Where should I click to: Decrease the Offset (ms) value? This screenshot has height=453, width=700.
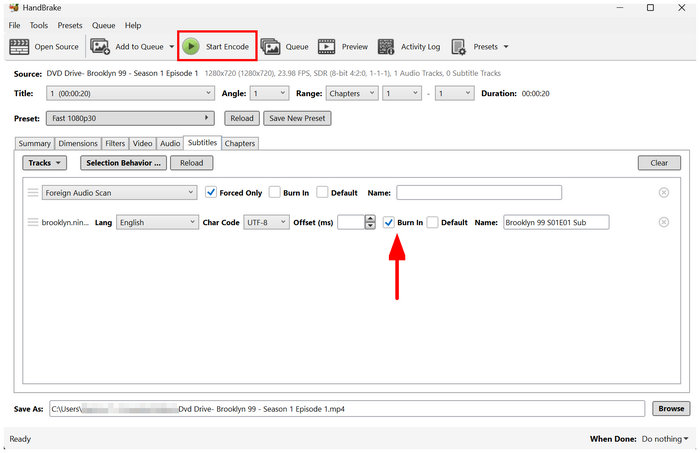[370, 226]
